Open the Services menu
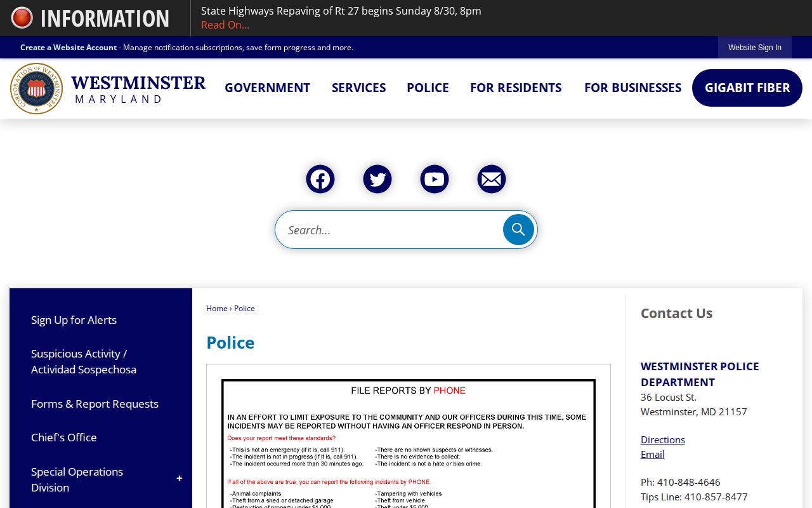This screenshot has width=812, height=508. click(x=358, y=88)
